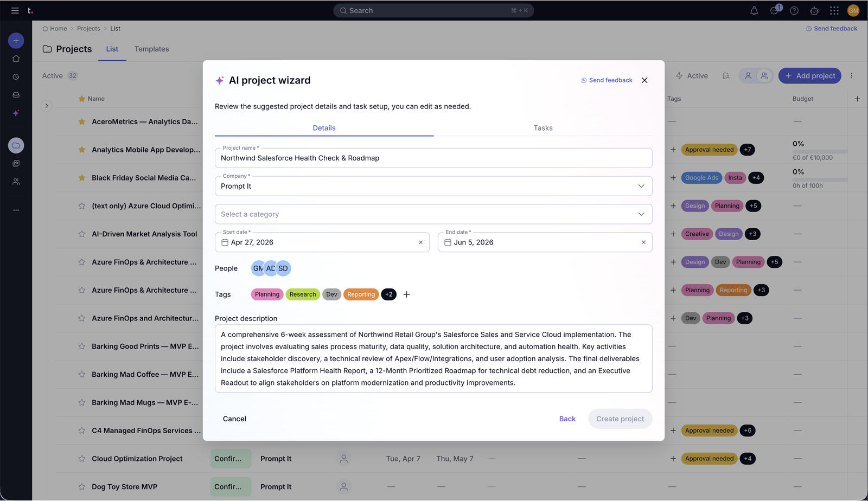Click the SD person avatar in People
Image resolution: width=868 pixels, height=501 pixels.
pos(283,268)
